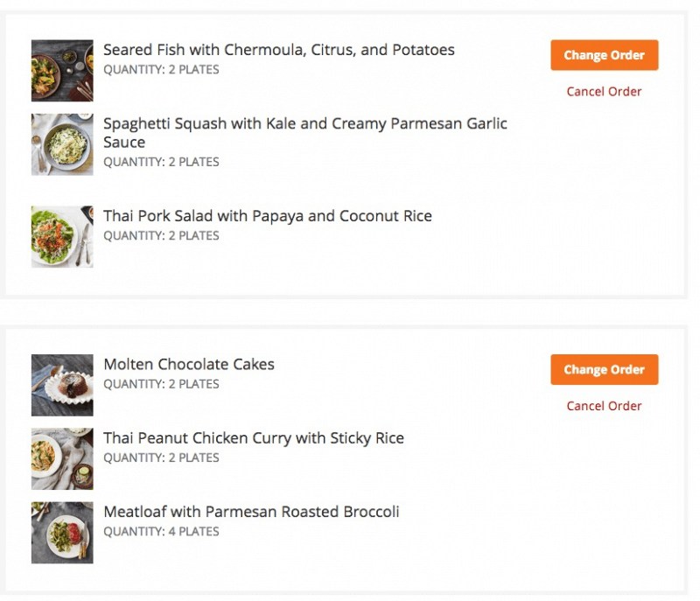Click the Spaghetti Squash with Kale title text
This screenshot has height=601, width=700.
[x=304, y=124]
